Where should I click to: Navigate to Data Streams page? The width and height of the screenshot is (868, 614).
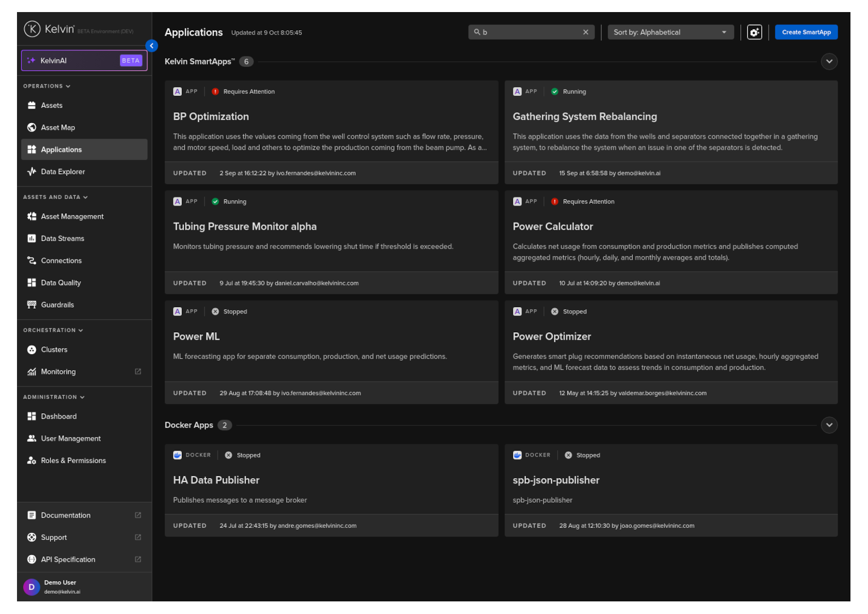(x=62, y=238)
